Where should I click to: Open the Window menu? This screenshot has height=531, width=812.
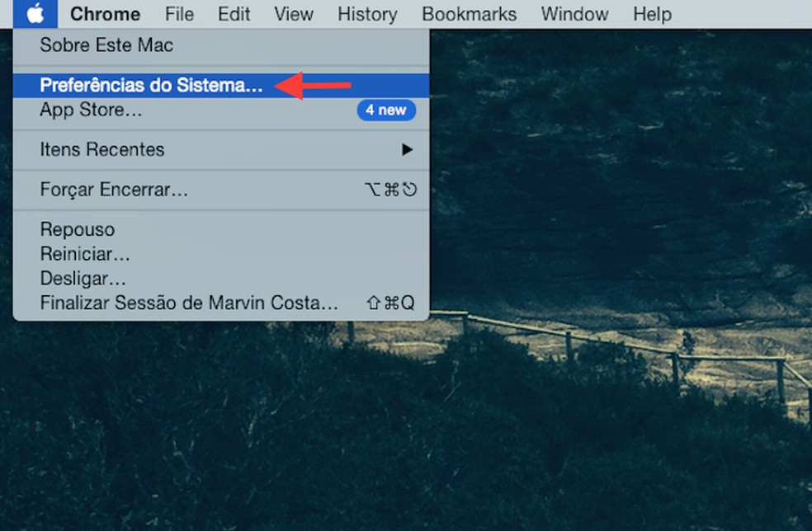pos(574,13)
